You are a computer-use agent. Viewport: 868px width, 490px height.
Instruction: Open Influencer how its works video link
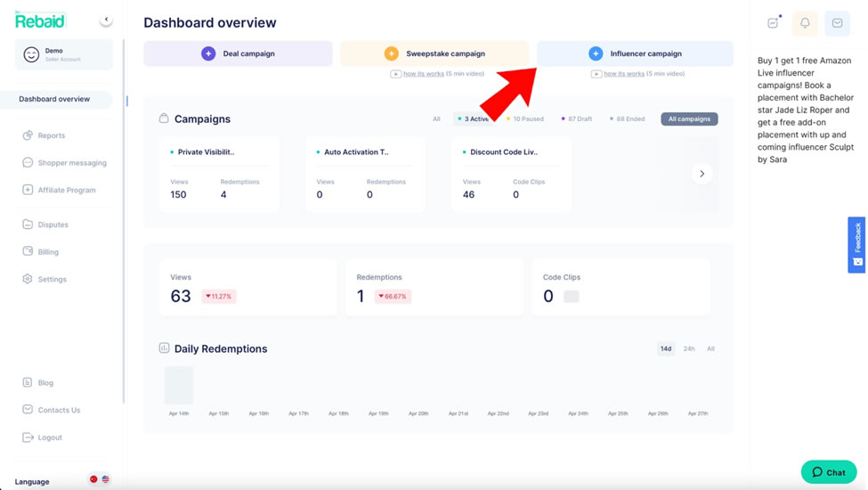pos(624,74)
